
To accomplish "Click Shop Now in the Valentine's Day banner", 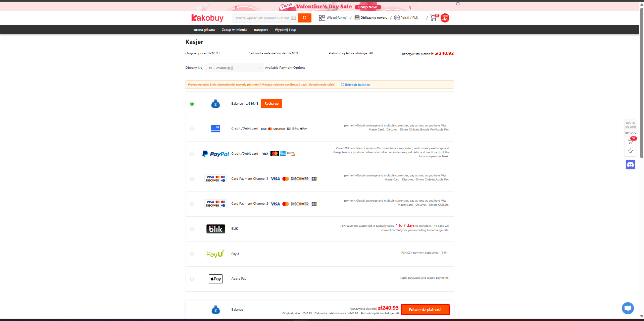I will (367, 7).
